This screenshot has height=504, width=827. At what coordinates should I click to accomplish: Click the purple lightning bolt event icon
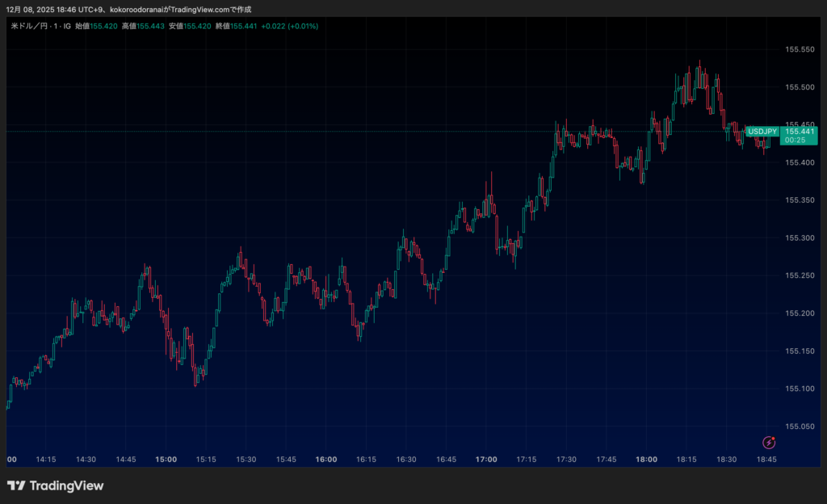[x=769, y=442]
